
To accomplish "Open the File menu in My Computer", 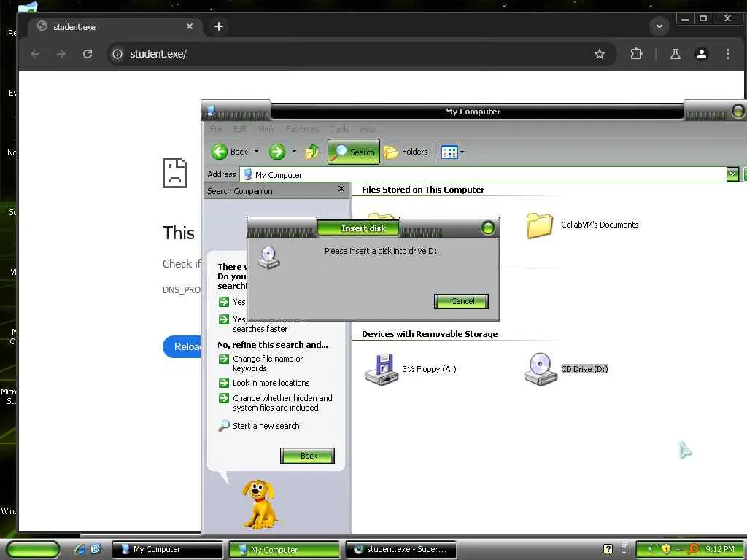I will [x=216, y=129].
